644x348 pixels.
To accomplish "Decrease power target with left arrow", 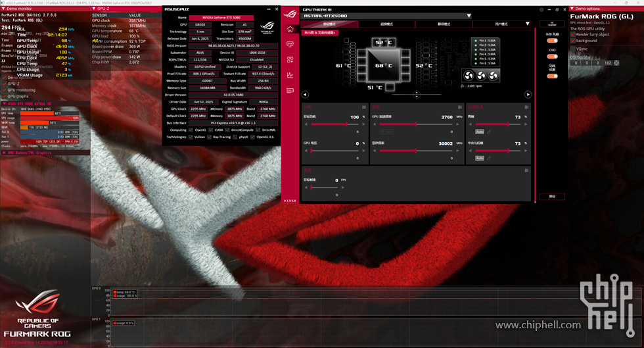I will (306, 124).
